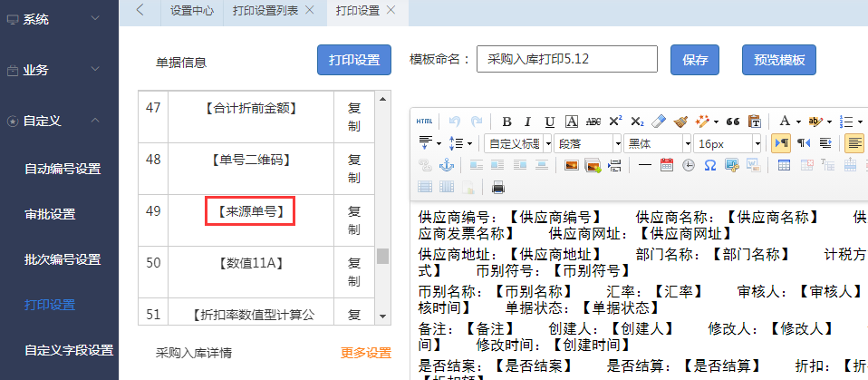Take a screenshot with the snapscreen icon
The image size is (868, 380).
732,165
